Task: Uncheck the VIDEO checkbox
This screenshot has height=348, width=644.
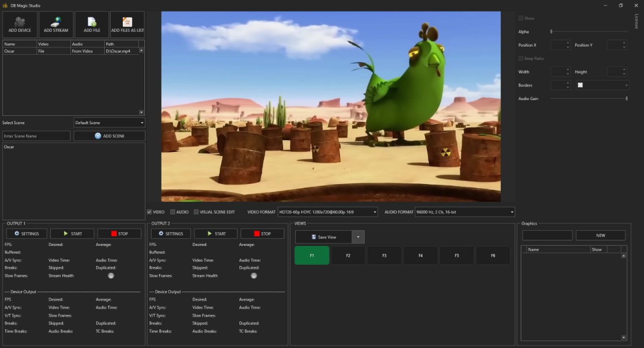Action: (149, 212)
